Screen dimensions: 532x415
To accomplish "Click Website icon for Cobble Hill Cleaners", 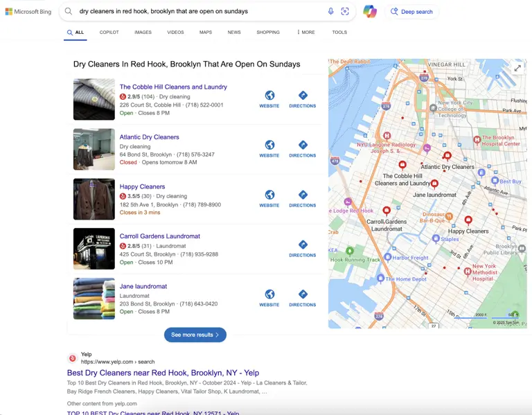I will pos(269,99).
